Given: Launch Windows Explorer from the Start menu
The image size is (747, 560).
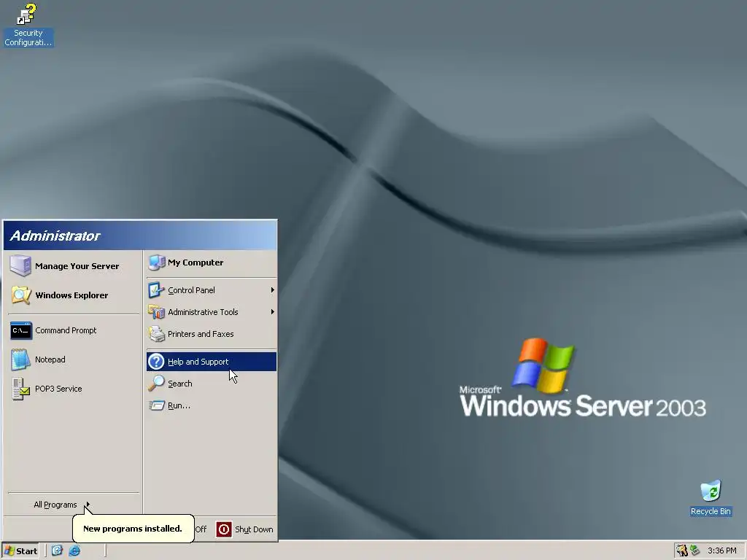Looking at the screenshot, I should point(74,295).
